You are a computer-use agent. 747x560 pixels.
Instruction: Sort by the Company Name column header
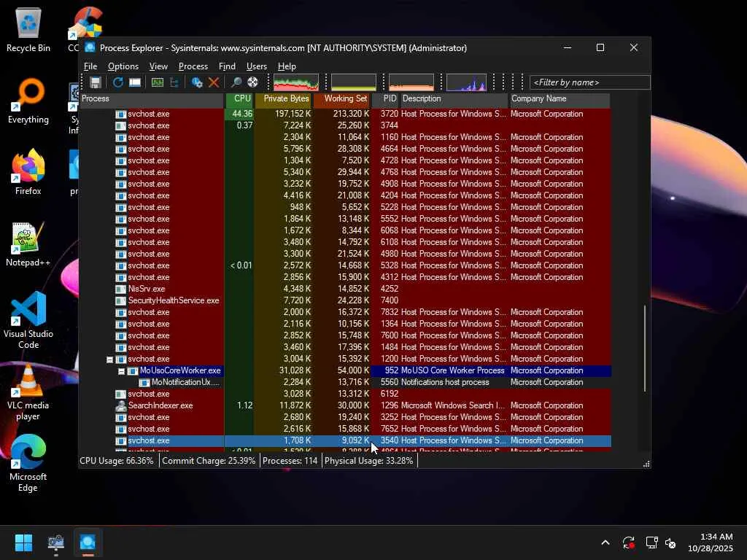pos(560,99)
